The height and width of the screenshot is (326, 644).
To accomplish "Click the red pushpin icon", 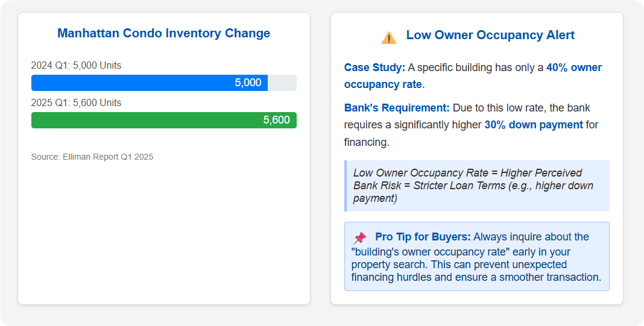I will point(359,238).
